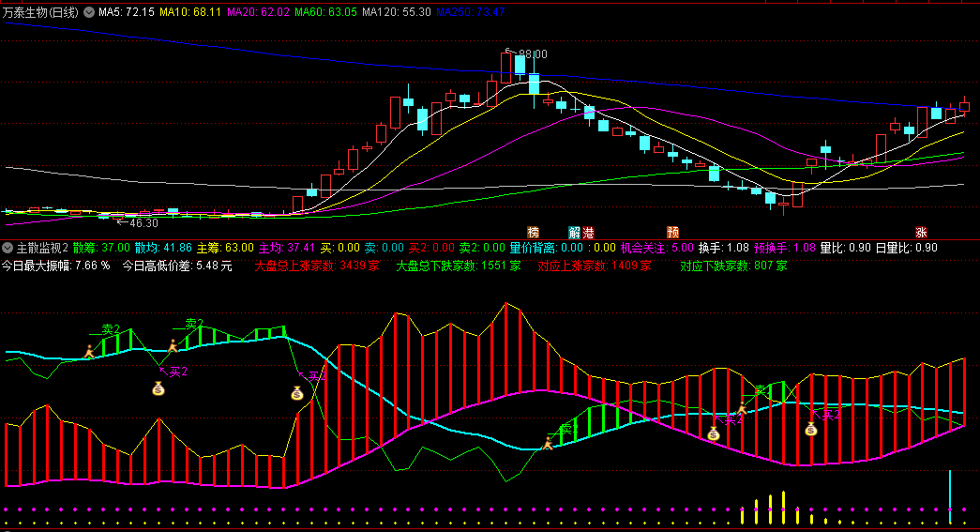The height and width of the screenshot is (532, 980).
Task: Select the MA250: 73.47 label
Action: pos(470,12)
